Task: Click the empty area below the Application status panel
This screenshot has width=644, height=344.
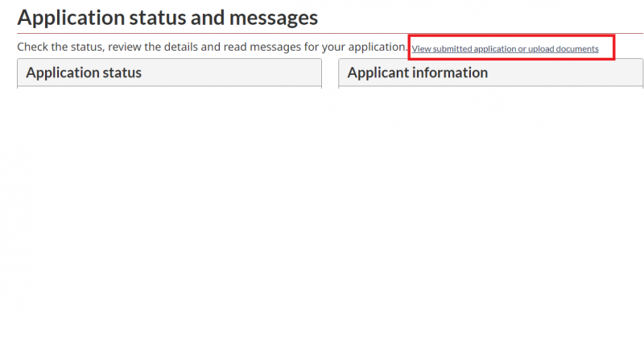Action: [x=169, y=201]
